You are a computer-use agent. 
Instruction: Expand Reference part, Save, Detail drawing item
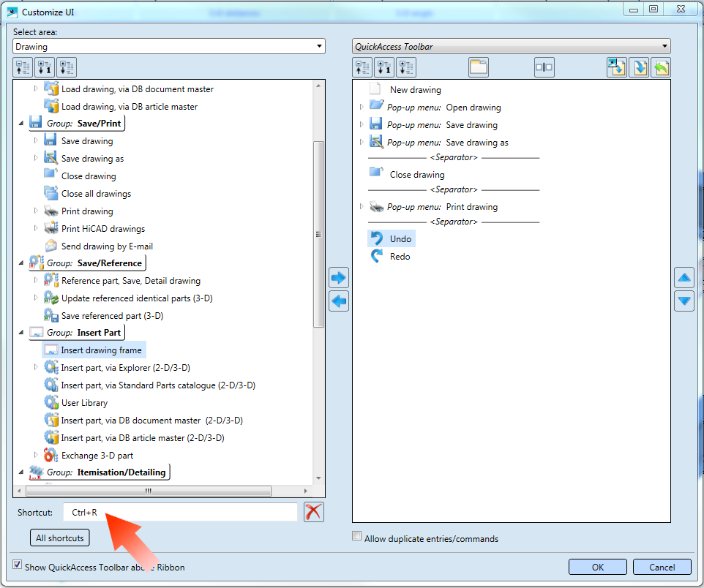pos(36,280)
